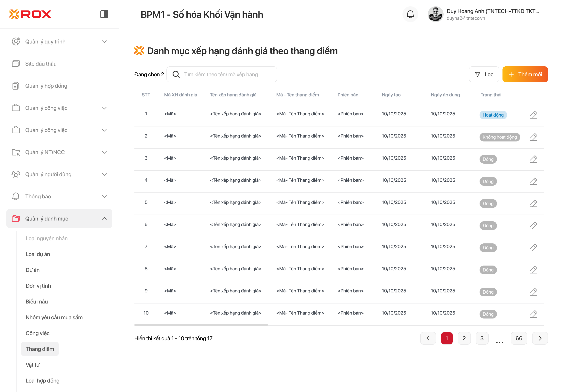The width and height of the screenshot is (561, 392).
Task: Click the Site đấu thầu sidebar icon
Action: 16,64
